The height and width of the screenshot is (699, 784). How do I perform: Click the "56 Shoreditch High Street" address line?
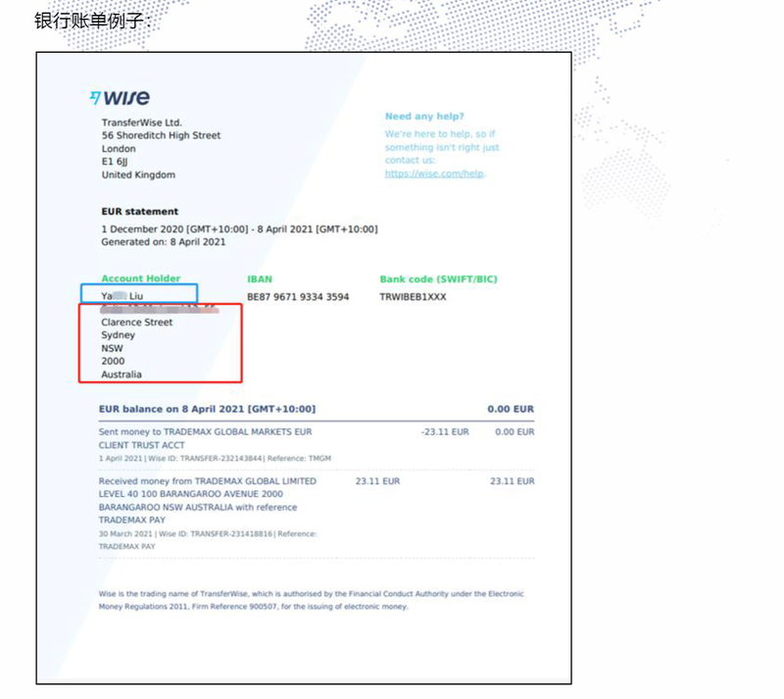pyautogui.click(x=161, y=135)
